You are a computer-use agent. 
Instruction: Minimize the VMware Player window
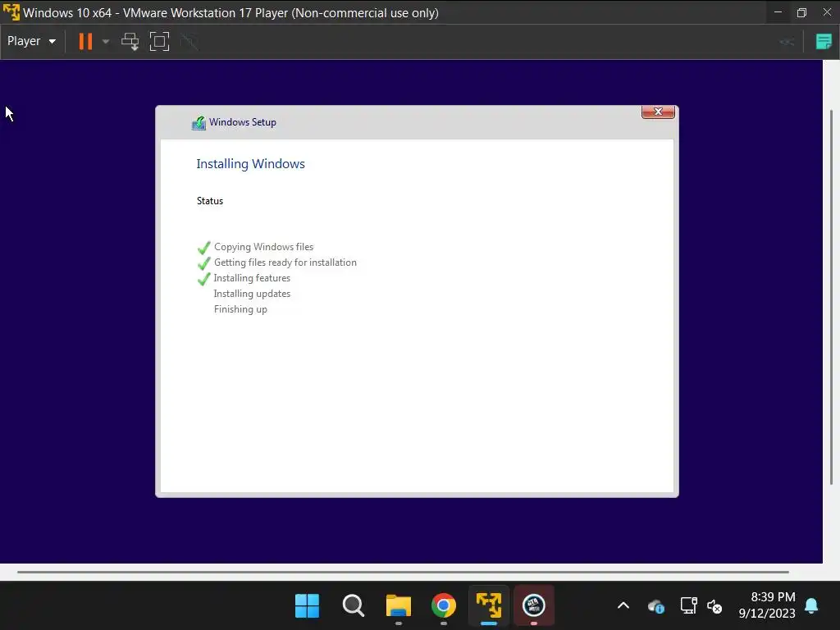click(x=778, y=12)
